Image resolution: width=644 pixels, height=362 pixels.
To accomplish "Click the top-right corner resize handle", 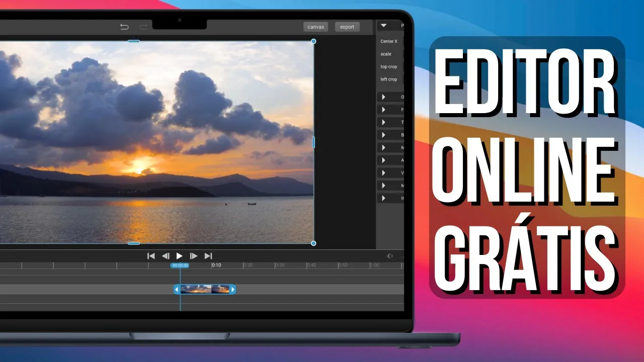I will tap(313, 41).
